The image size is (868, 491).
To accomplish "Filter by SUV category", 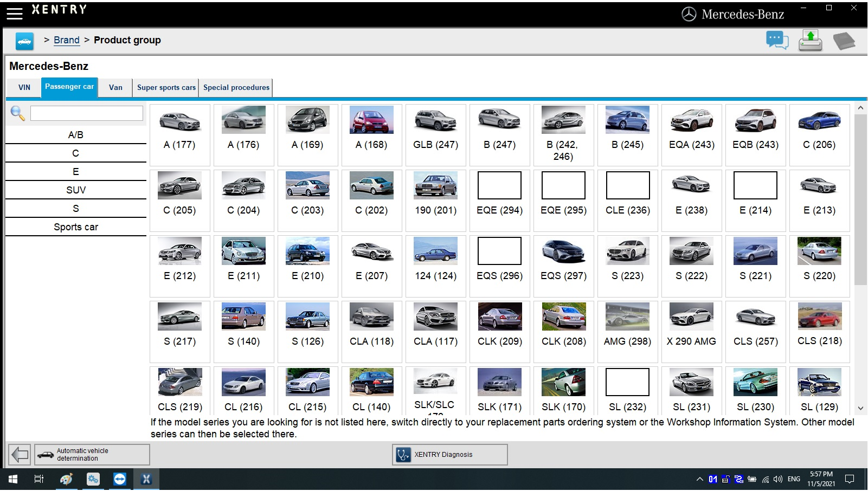I will (x=76, y=190).
